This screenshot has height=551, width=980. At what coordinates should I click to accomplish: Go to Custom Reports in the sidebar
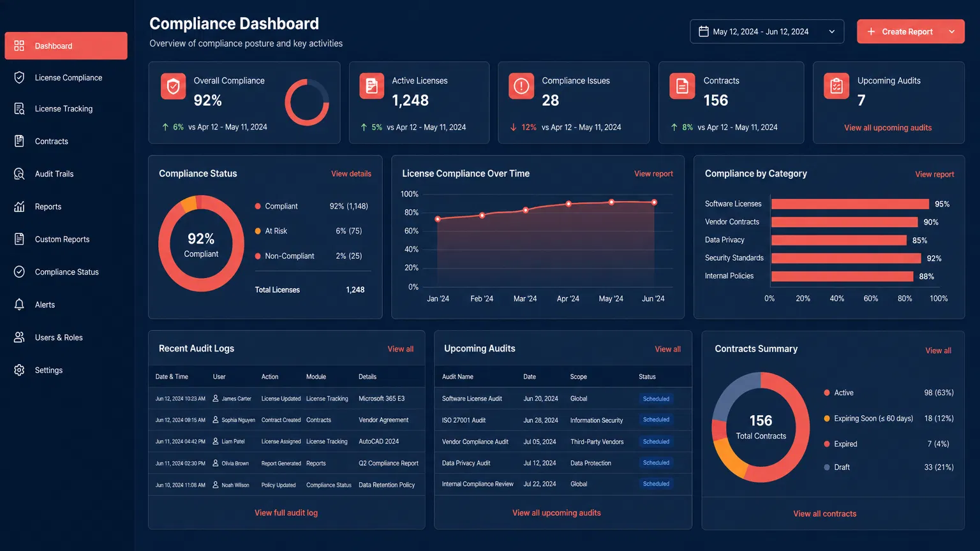62,240
